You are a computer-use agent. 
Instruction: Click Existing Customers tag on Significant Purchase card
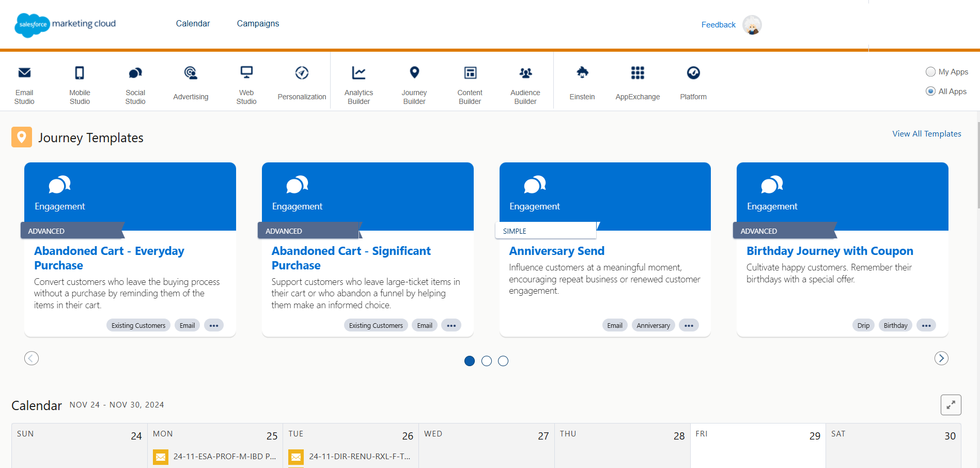[376, 325]
